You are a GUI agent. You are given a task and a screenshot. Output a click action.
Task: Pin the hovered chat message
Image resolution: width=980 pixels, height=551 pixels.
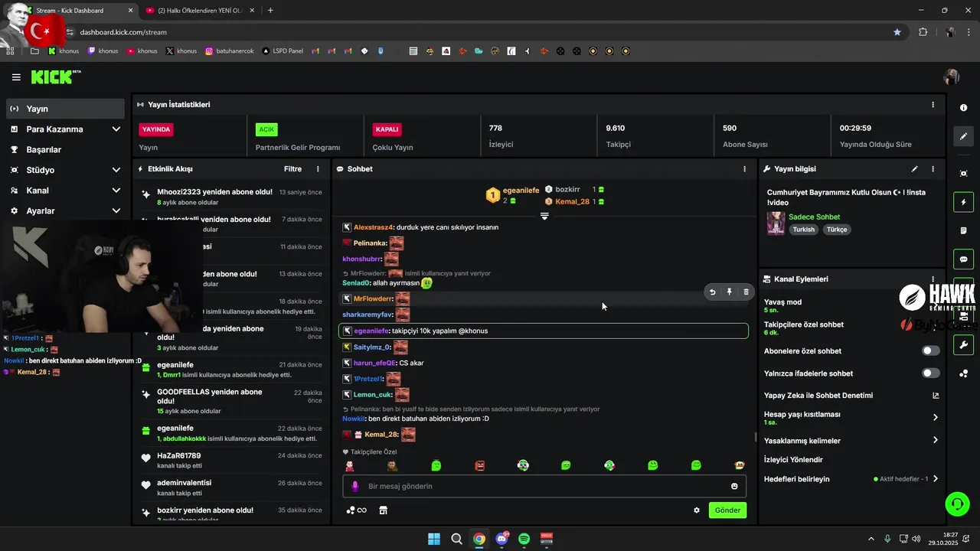point(730,292)
